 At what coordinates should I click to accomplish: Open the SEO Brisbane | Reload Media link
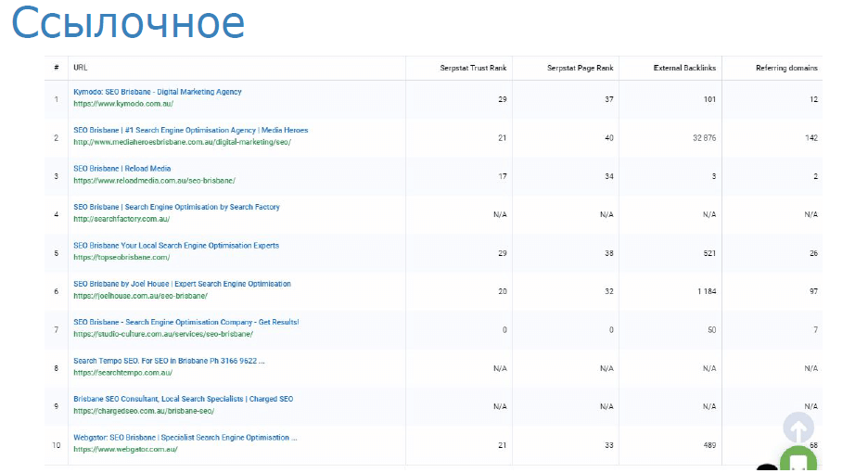121,169
